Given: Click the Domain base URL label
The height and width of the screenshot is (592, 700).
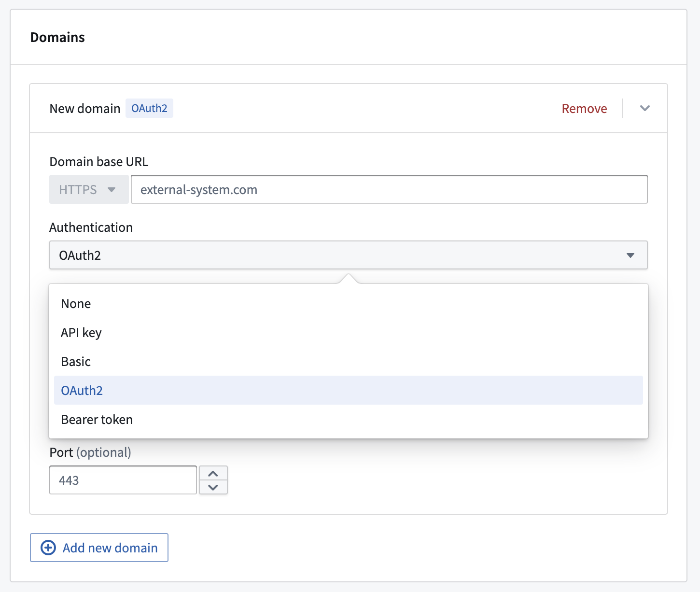Looking at the screenshot, I should pyautogui.click(x=99, y=162).
